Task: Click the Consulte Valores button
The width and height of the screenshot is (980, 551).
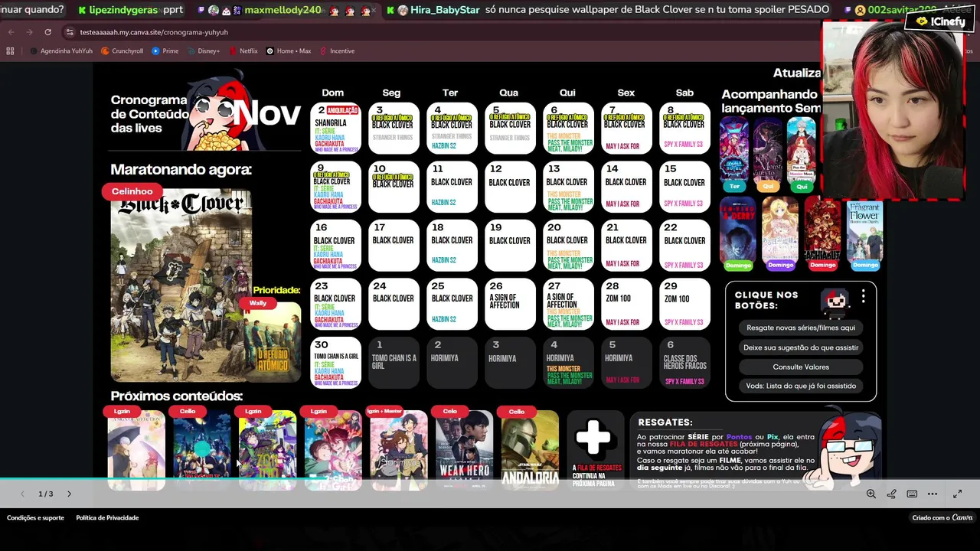Action: pyautogui.click(x=800, y=367)
